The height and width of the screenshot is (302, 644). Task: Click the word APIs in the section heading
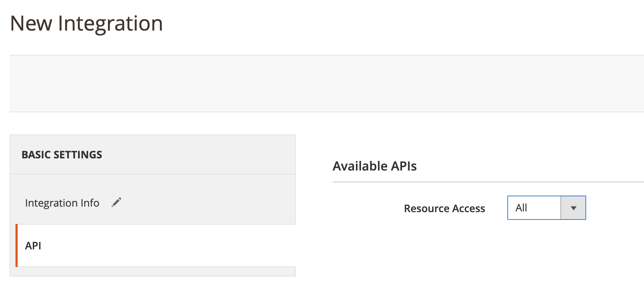403,166
